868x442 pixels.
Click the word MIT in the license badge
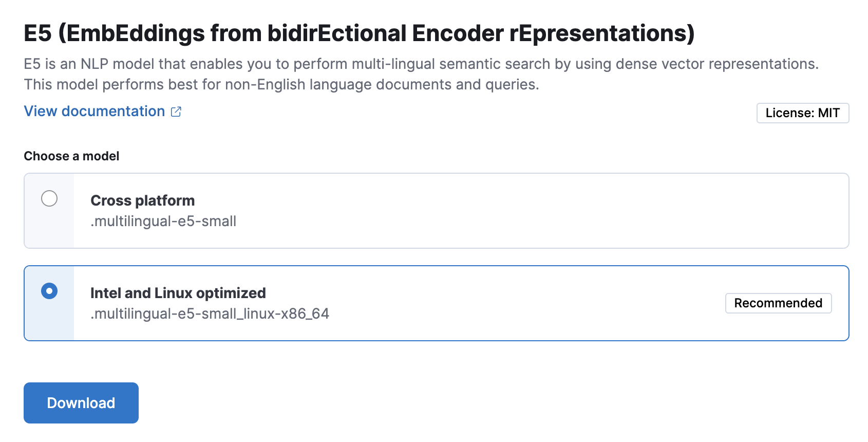(829, 113)
